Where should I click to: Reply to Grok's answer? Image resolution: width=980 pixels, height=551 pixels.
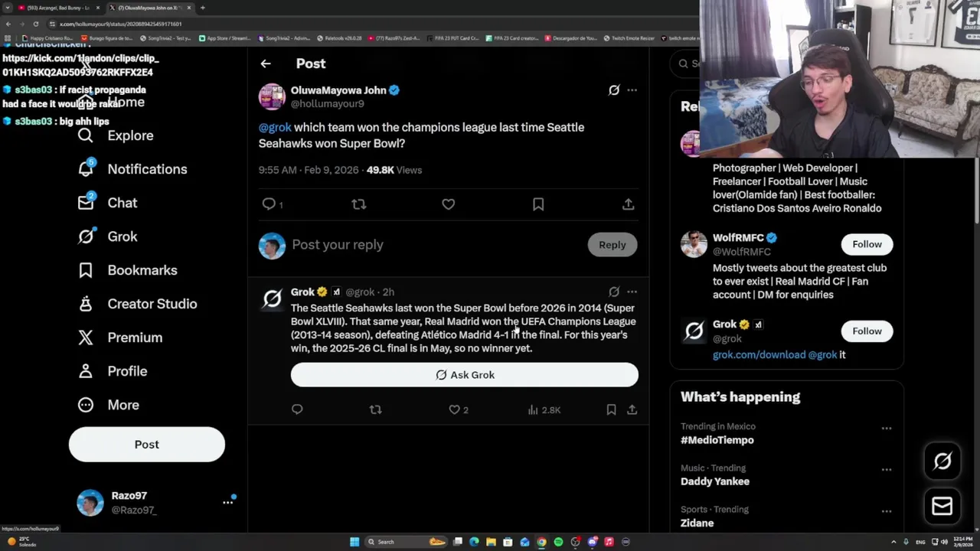click(297, 410)
